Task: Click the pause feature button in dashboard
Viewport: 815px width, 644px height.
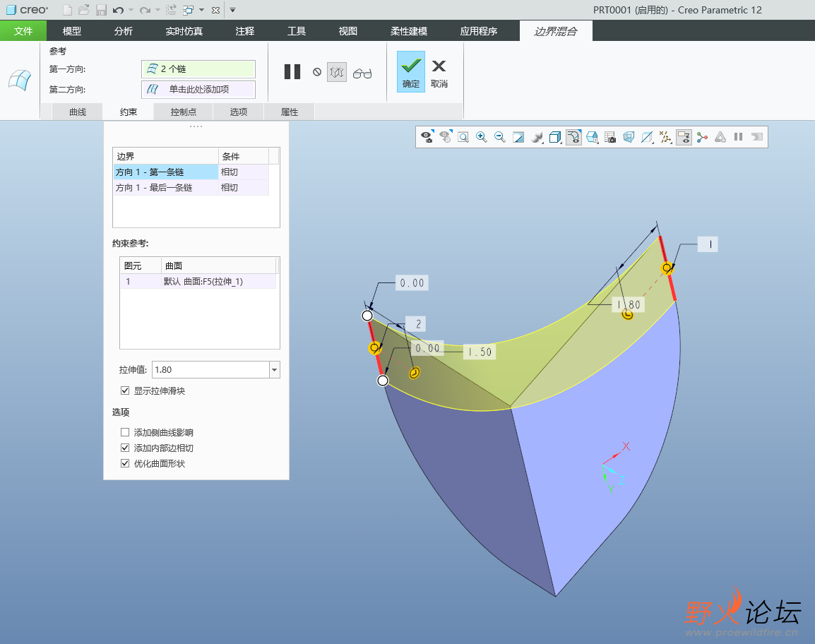Action: tap(292, 72)
